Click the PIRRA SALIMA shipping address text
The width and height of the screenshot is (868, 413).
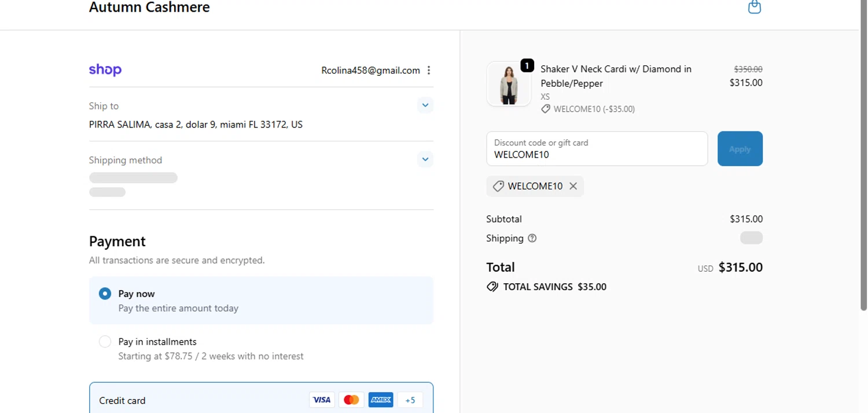pos(196,125)
